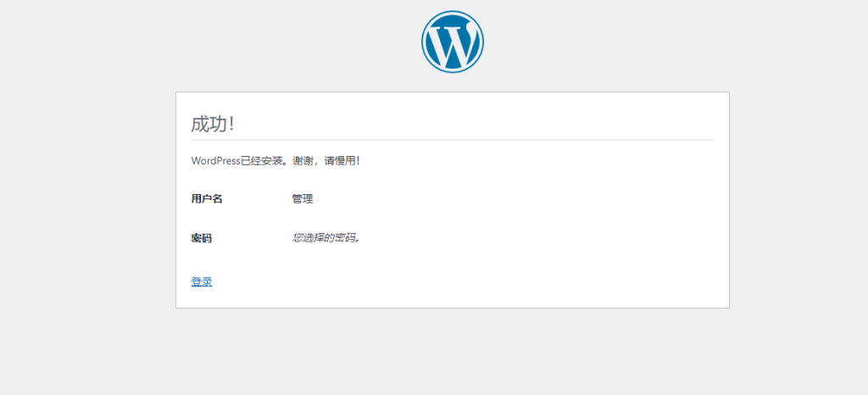Viewport: 868px width, 395px height.
Task: Click the 用户名 label
Action: (207, 199)
